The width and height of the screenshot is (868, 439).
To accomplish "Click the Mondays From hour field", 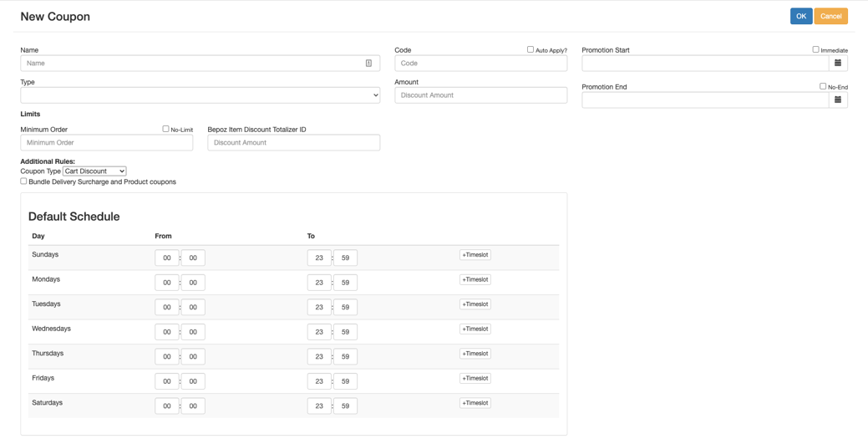I will pyautogui.click(x=166, y=283).
